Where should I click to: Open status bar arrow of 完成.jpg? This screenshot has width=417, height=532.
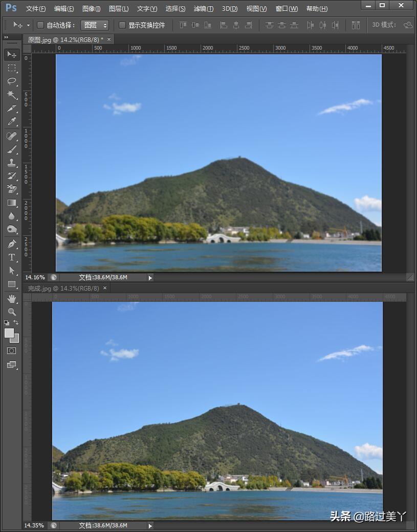[150, 526]
